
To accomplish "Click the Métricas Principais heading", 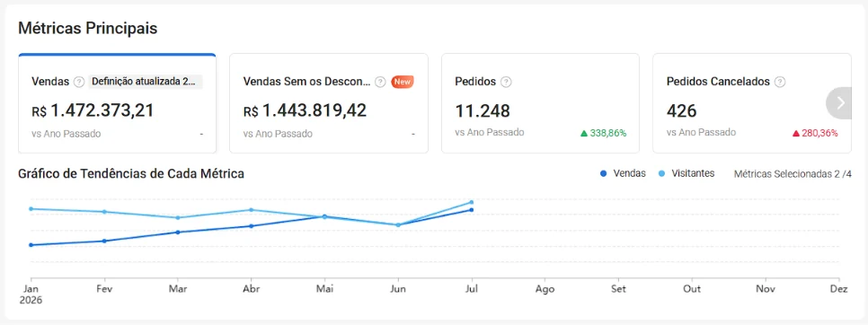I will pyautogui.click(x=88, y=28).
